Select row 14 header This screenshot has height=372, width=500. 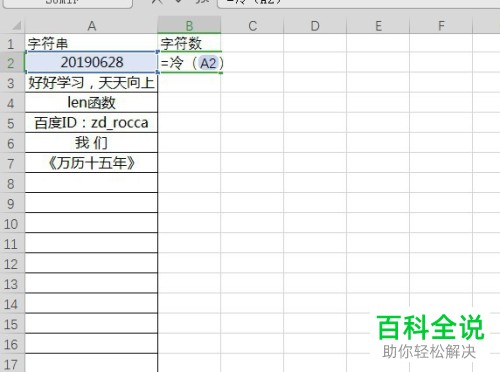point(12,304)
